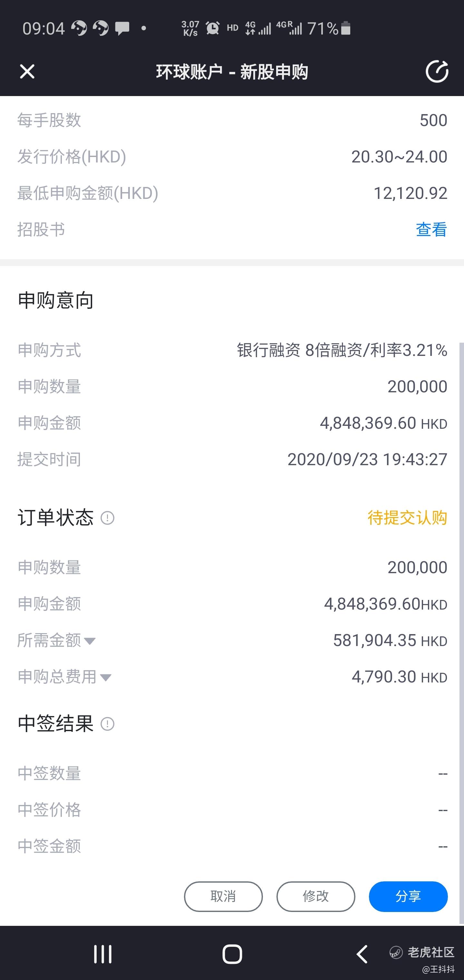This screenshot has width=464, height=980.
Task: Tap the 老虎社区 watermark logo
Action: coord(422,952)
